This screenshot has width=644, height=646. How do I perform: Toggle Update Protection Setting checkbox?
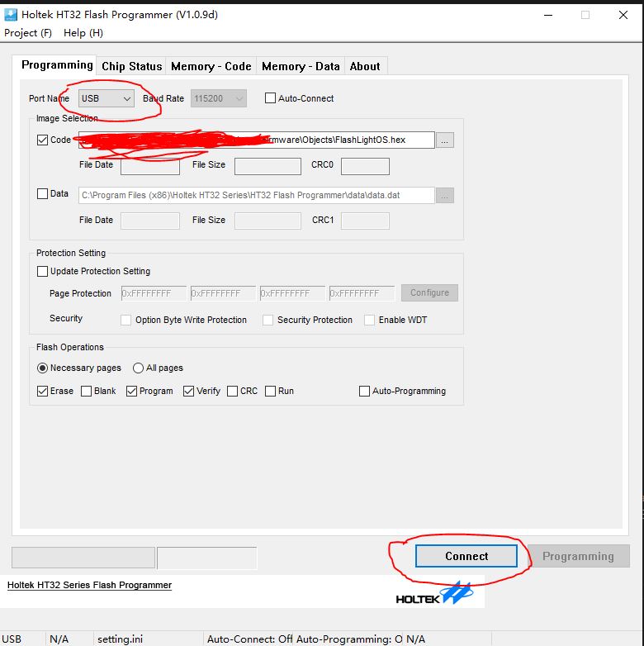point(42,271)
